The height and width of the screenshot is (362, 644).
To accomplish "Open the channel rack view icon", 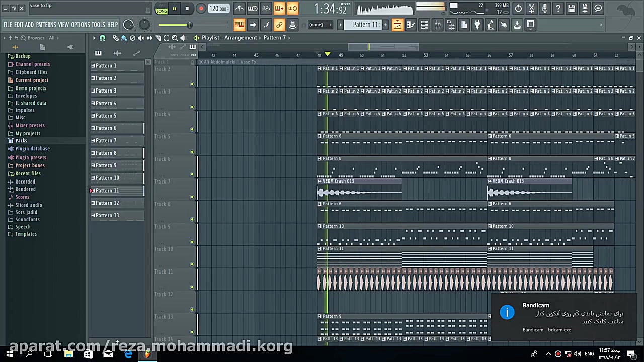I will (424, 25).
